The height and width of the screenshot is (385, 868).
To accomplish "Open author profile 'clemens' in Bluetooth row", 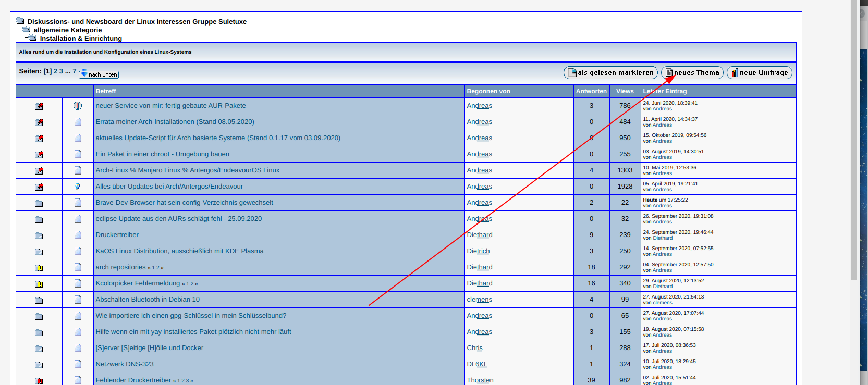I will (x=480, y=300).
